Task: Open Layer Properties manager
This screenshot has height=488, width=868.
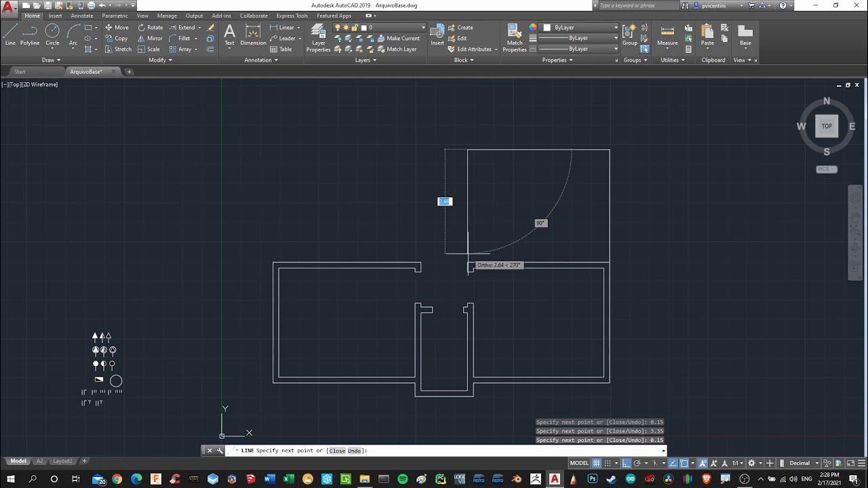Action: pyautogui.click(x=318, y=38)
